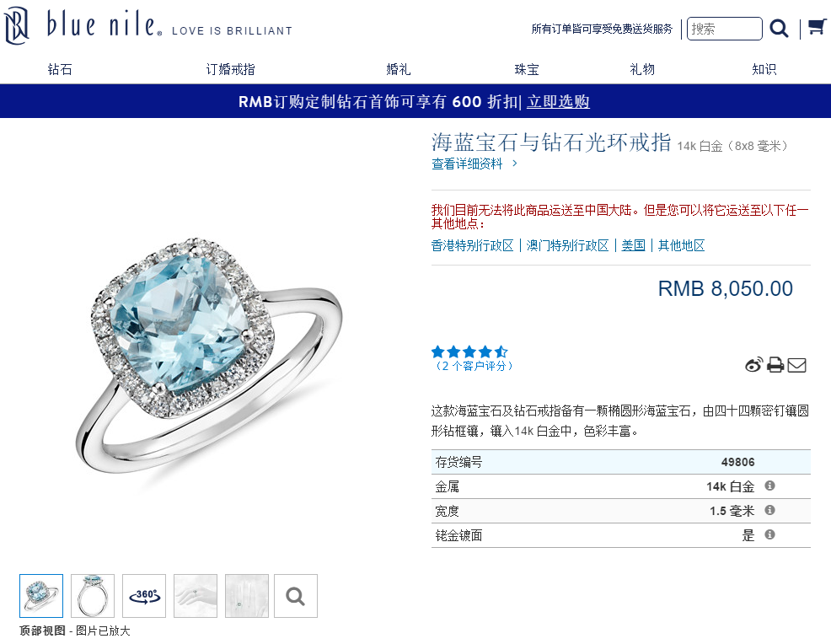Click the 立即选购 banner link
This screenshot has height=644, width=831.
click(x=558, y=101)
